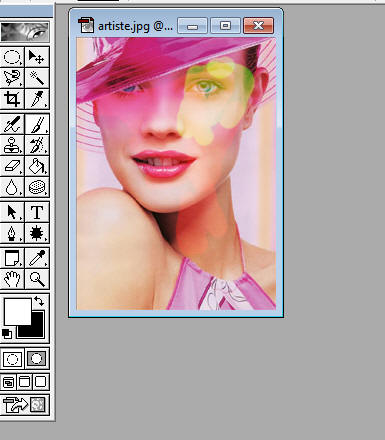
Task: Swap foreground and background colors
Action: (39, 301)
